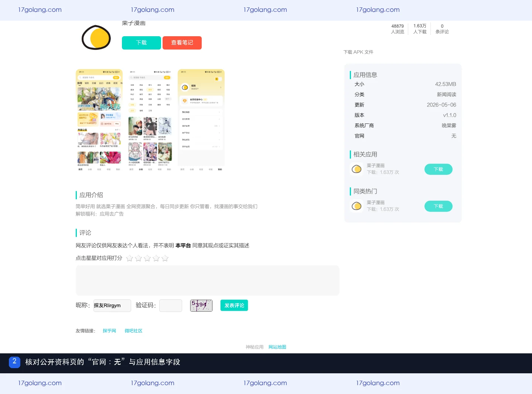Open the 网站地图 footer link
Viewport: 532px width, 394px height.
277,347
